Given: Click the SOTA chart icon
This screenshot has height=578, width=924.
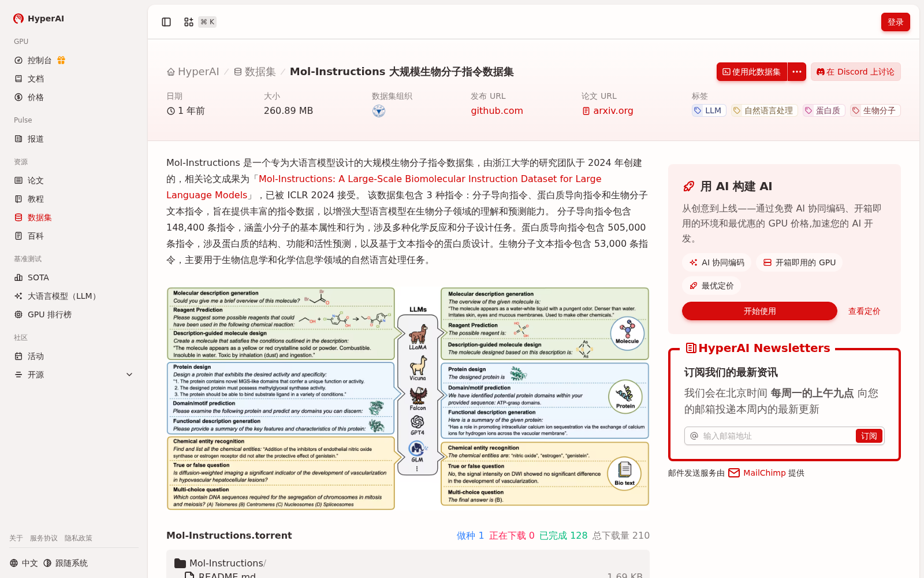Looking at the screenshot, I should click(18, 277).
